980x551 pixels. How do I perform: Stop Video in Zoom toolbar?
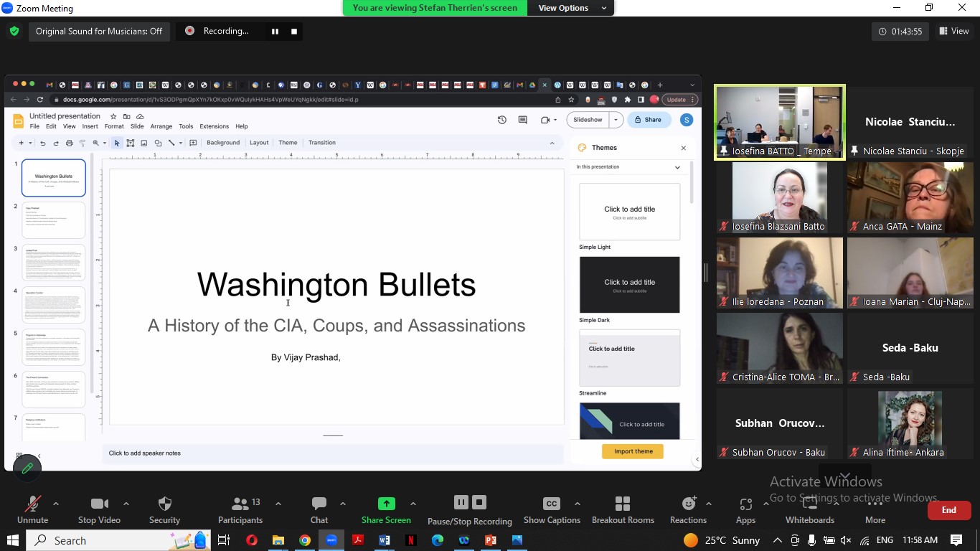pos(99,510)
